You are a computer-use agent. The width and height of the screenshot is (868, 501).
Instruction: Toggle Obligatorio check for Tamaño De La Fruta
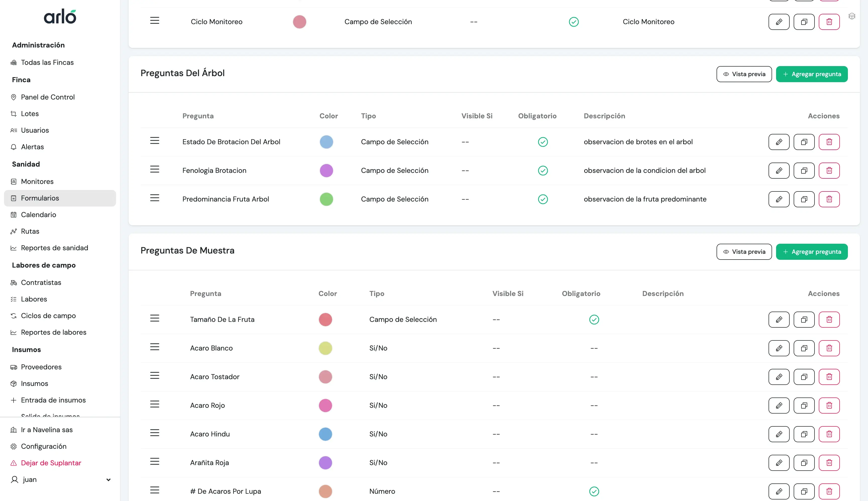pos(594,319)
